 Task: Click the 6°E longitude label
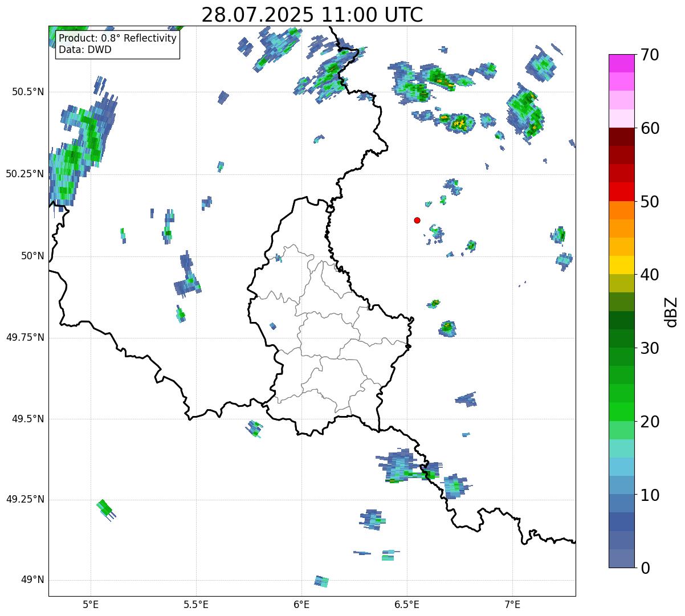coord(301,604)
